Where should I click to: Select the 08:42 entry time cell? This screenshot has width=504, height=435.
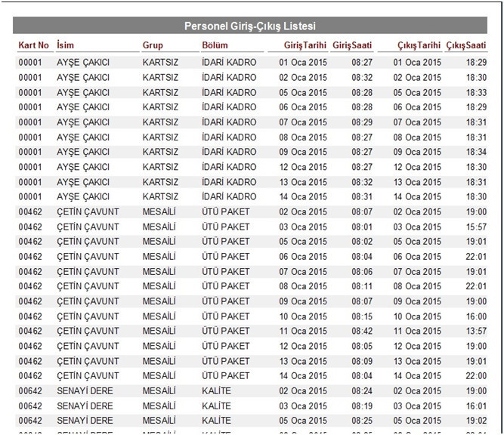coord(362,331)
